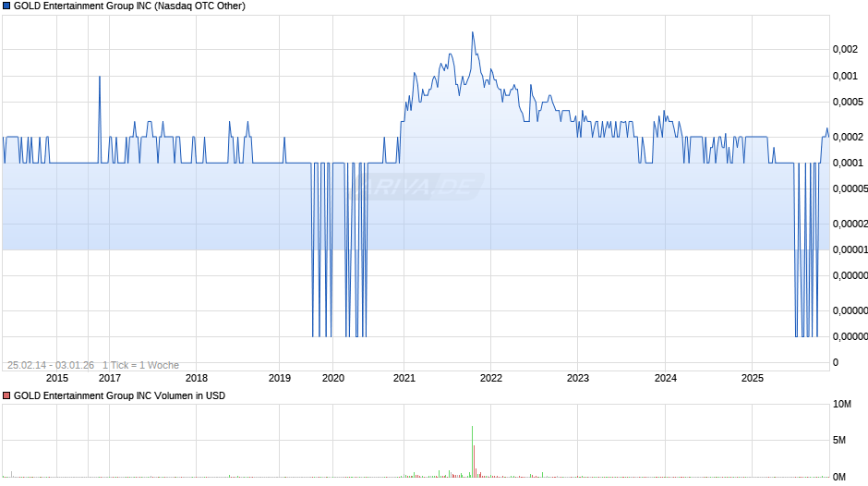The image size is (868, 486).
Task: Click the red legend square for Volumen in USD
Action: 6,395
